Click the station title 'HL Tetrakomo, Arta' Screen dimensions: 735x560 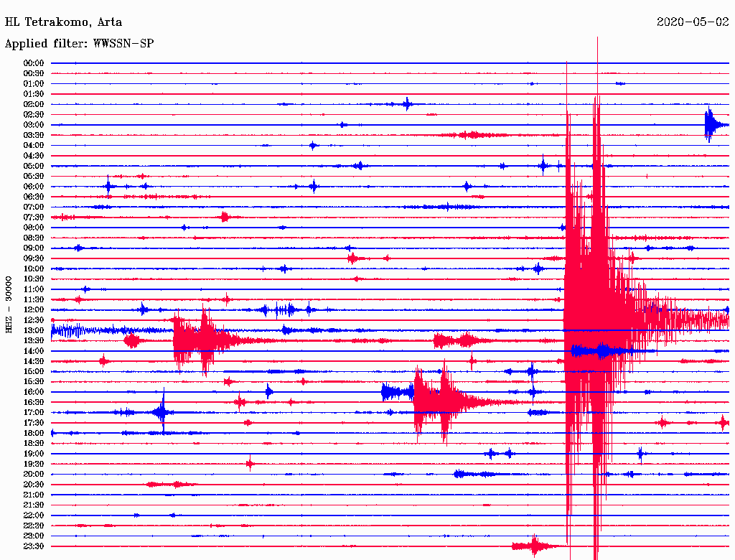click(63, 22)
